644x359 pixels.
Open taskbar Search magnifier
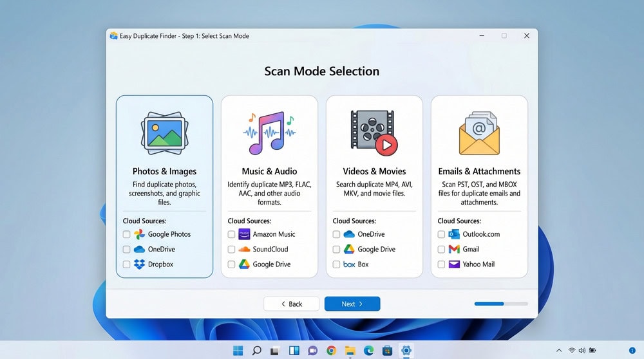click(257, 351)
